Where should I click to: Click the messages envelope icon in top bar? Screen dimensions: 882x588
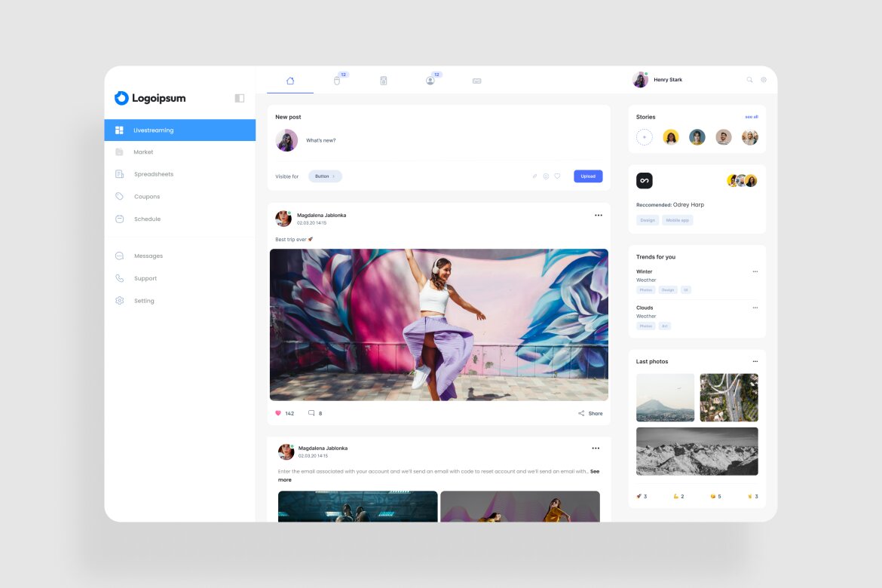pos(476,80)
